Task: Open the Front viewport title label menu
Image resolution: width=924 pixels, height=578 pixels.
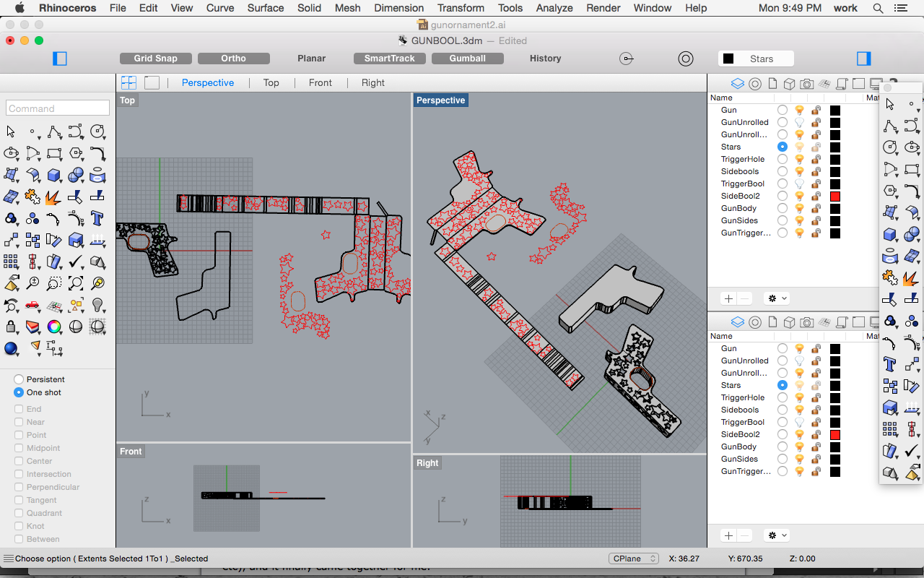Action: [x=131, y=452]
